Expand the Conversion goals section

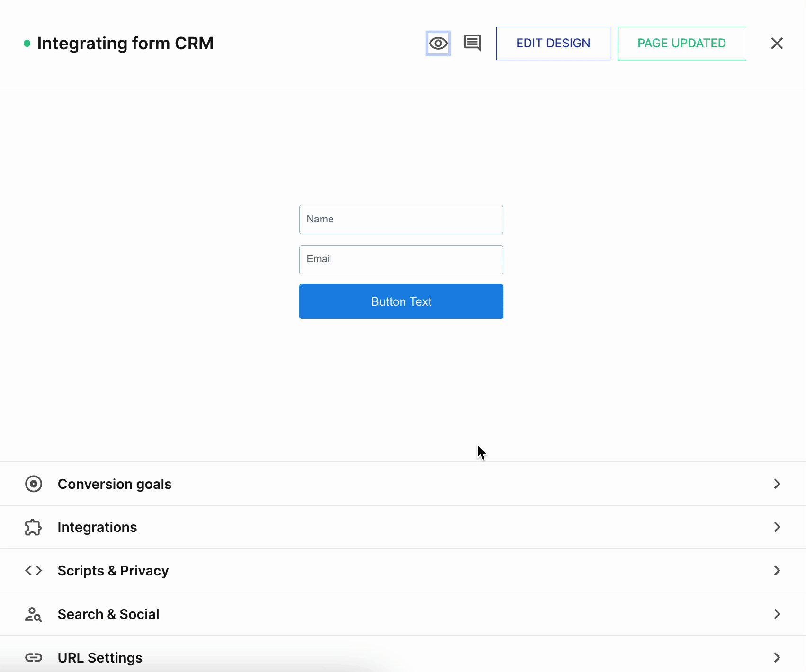click(x=777, y=484)
